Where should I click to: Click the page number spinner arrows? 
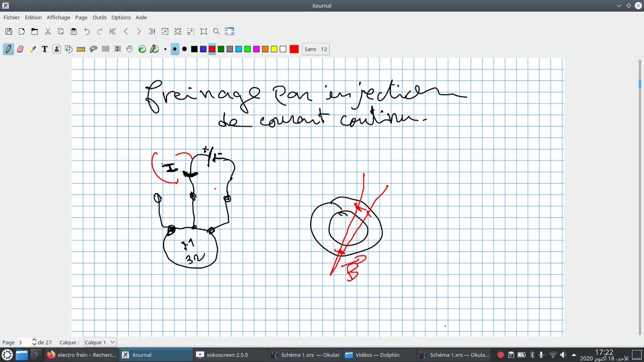[34, 342]
